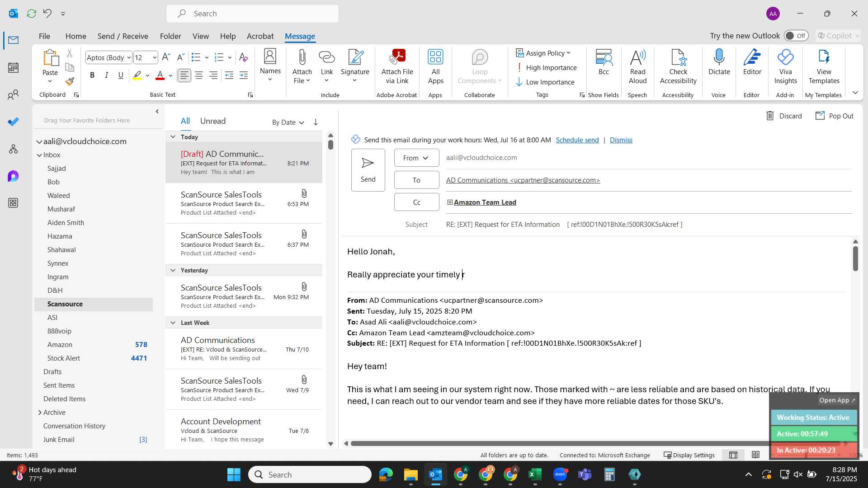Increase font size with grow icon
The image size is (868, 488).
click(166, 57)
